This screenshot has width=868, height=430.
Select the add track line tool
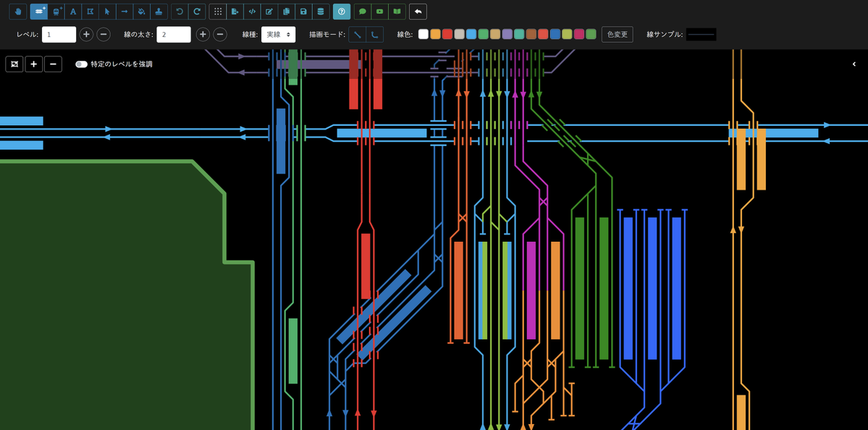[x=39, y=12]
